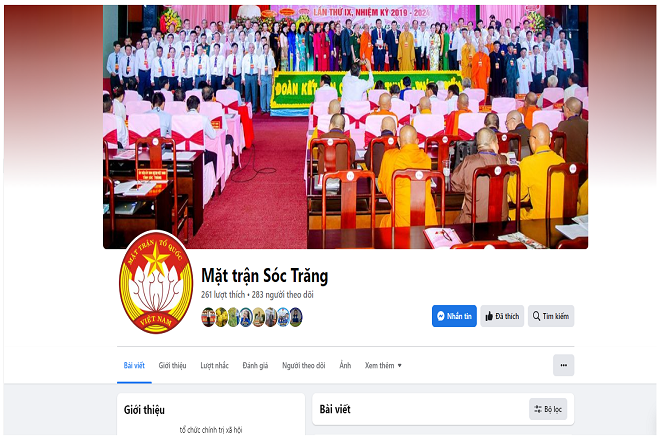
Task: Click the magnifier icon in Tìm kiếm
Action: pyautogui.click(x=536, y=316)
